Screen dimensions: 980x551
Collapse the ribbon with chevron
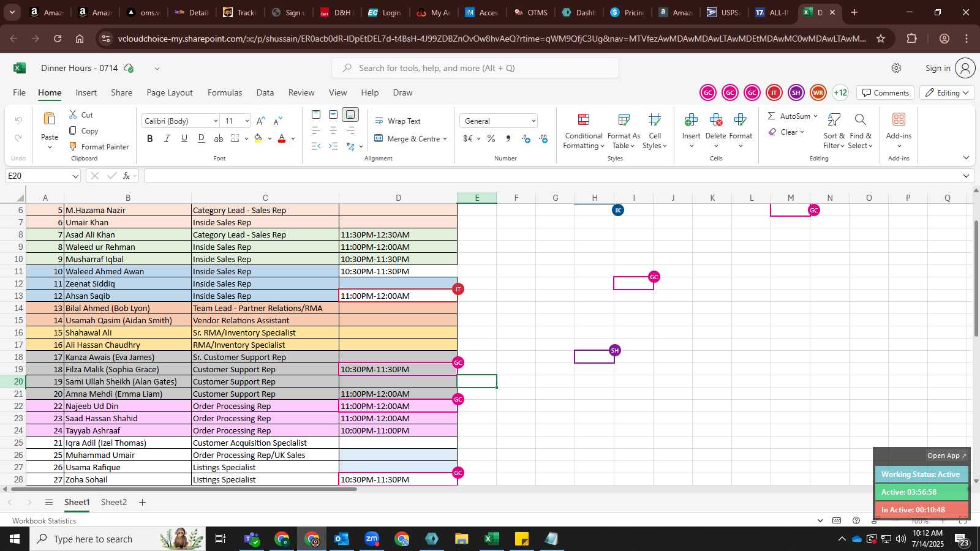tap(966, 158)
